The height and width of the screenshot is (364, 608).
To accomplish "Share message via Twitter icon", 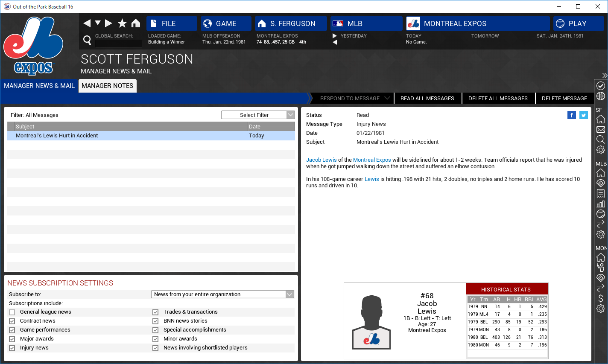I will [x=584, y=115].
